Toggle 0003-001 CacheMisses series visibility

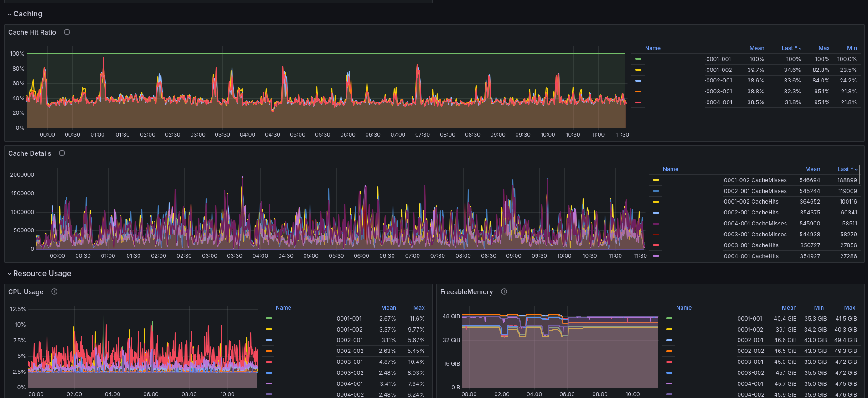(755, 235)
